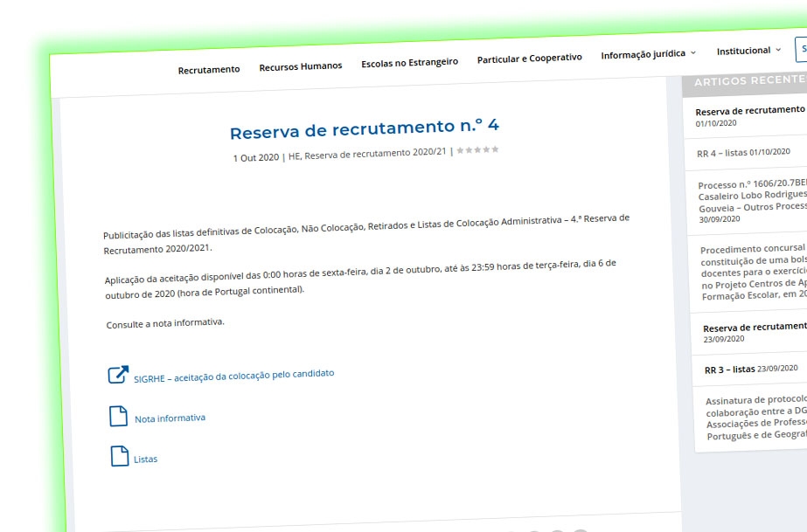Open the Institucional dropdown menu
Image resolution: width=807 pixels, height=532 pixels.
pyautogui.click(x=743, y=51)
